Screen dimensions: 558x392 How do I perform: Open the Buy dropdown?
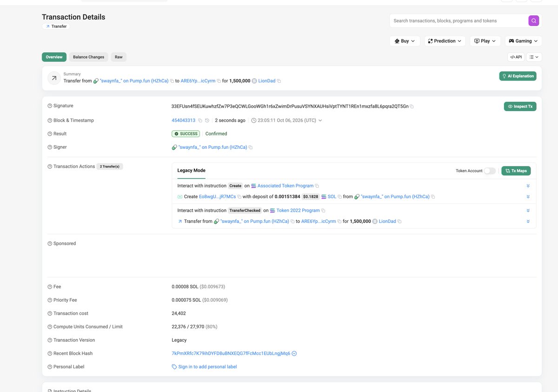click(405, 41)
